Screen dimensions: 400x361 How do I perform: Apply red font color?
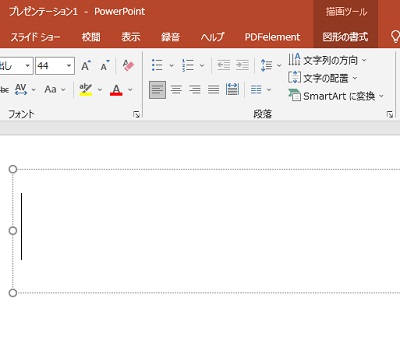pyautogui.click(x=116, y=89)
